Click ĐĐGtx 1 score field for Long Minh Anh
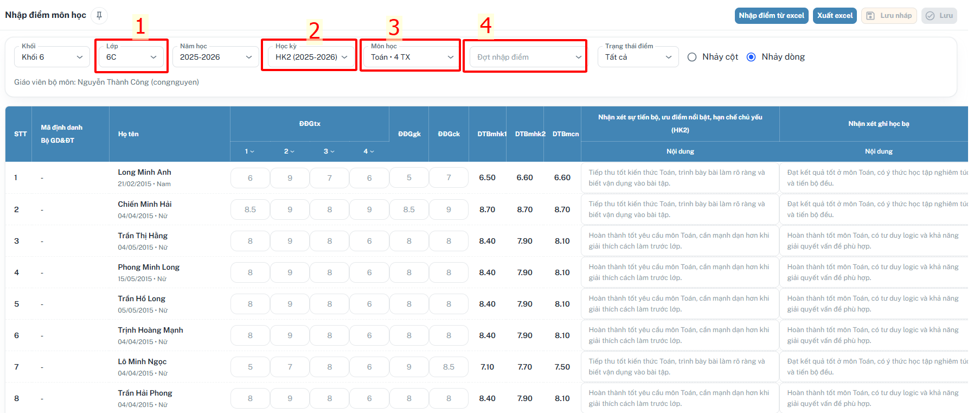 coord(250,178)
